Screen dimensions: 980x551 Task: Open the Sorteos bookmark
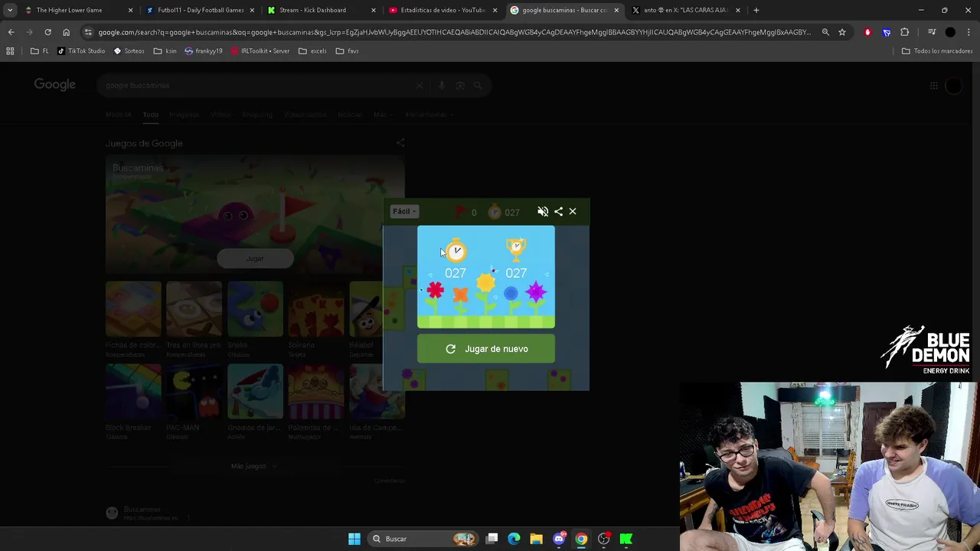pyautogui.click(x=129, y=51)
